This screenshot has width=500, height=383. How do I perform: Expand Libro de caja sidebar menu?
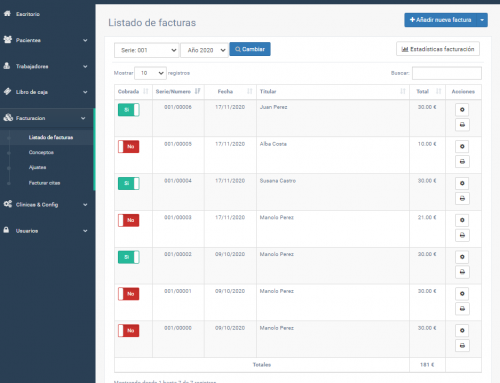click(x=47, y=92)
